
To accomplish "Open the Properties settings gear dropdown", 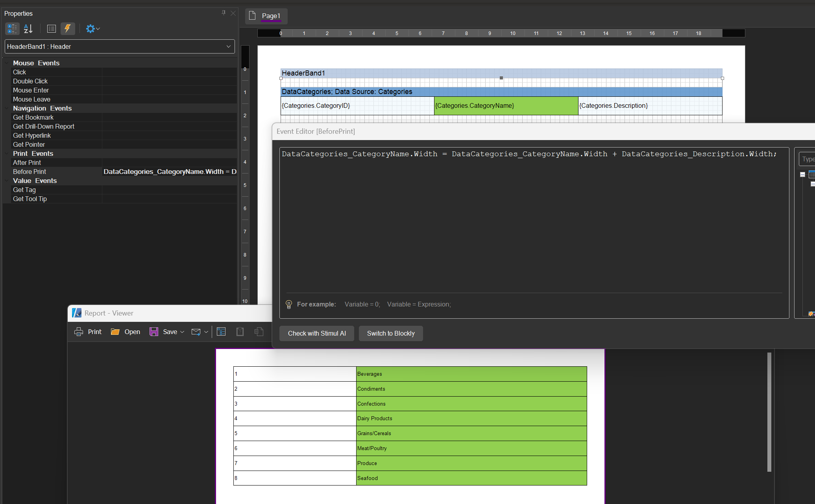I will coord(92,28).
